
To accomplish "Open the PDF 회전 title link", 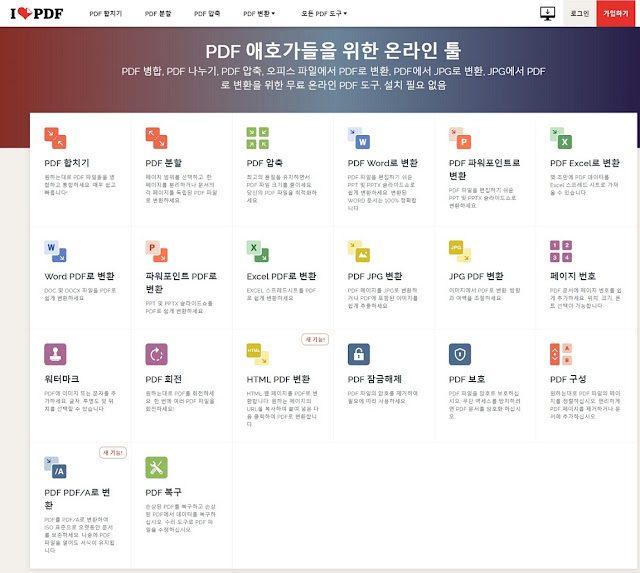I will (x=164, y=379).
